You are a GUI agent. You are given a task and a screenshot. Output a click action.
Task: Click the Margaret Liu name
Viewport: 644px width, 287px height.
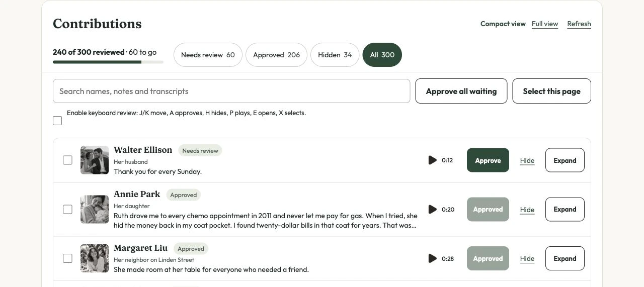click(x=141, y=248)
